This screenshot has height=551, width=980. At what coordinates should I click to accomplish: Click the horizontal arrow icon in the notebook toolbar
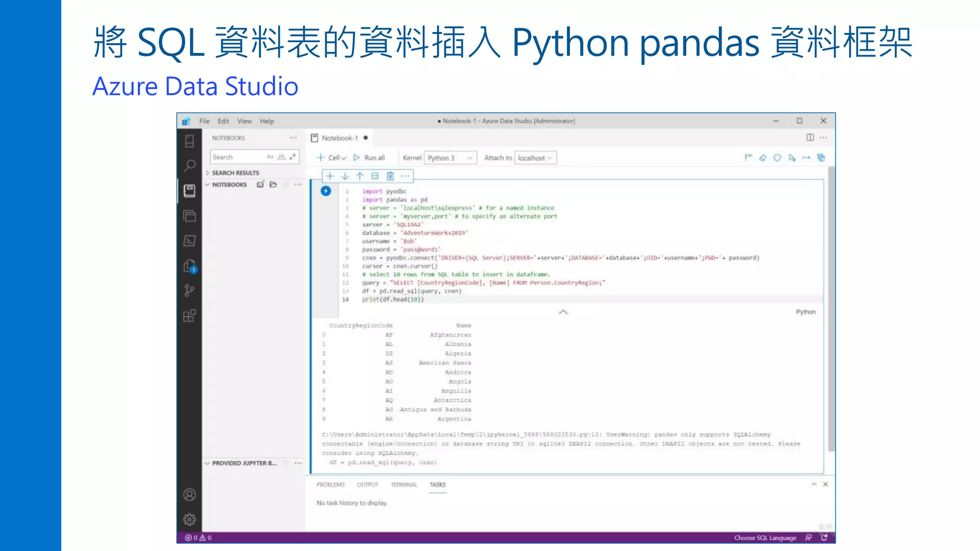click(x=806, y=157)
